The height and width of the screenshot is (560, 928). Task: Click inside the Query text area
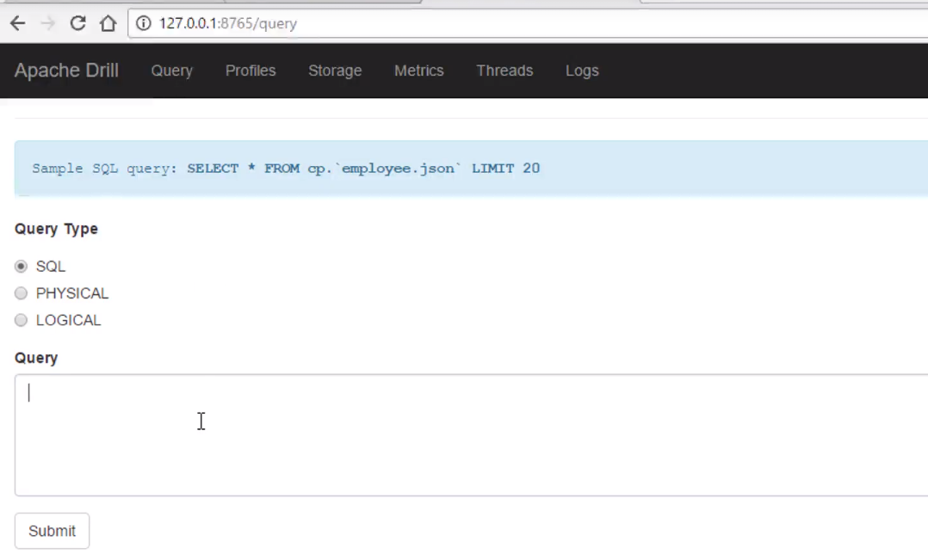click(x=471, y=435)
